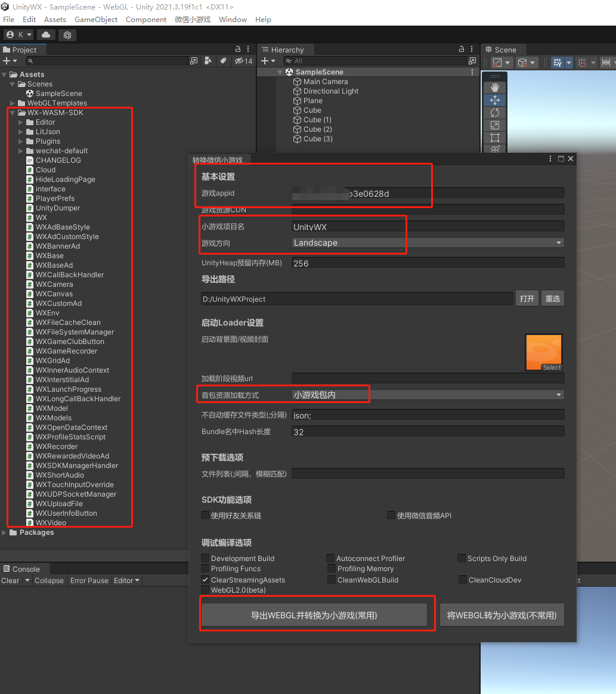Select the CHANGELOG file in Project
The image size is (616, 694).
click(x=58, y=160)
